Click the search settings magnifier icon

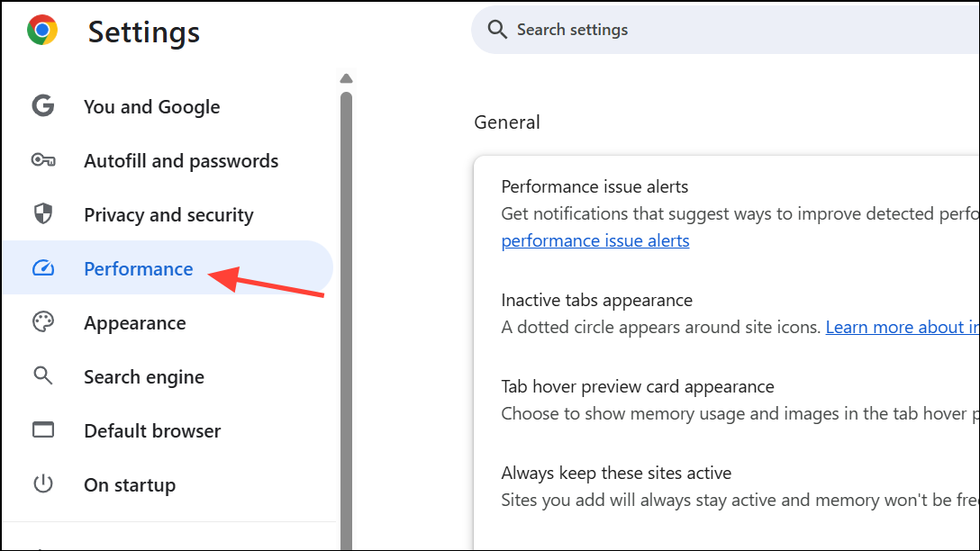pos(497,30)
